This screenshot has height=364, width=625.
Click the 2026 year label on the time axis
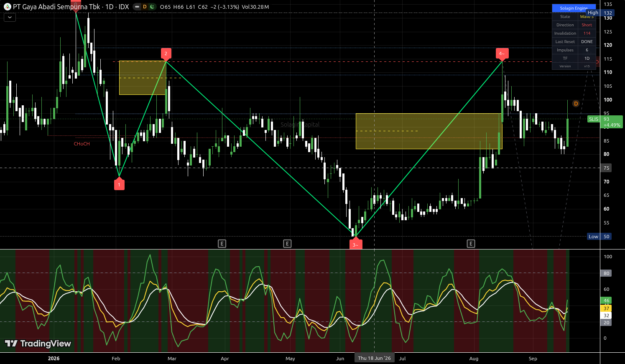pyautogui.click(x=54, y=359)
